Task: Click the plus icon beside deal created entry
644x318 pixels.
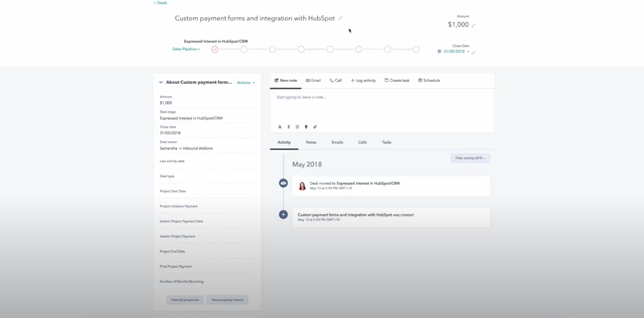Action: click(x=283, y=214)
